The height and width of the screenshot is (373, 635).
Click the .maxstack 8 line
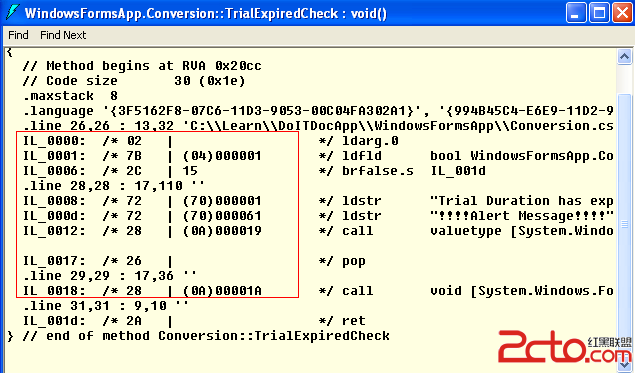coord(70,96)
